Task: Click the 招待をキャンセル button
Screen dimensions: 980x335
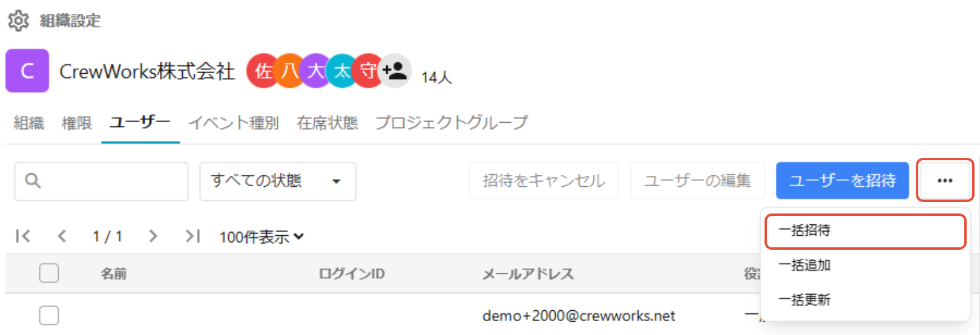Action: click(x=544, y=180)
